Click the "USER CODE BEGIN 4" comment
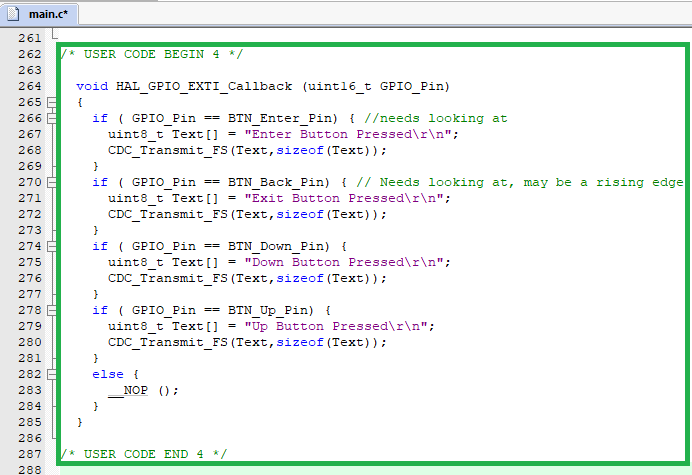 click(152, 54)
